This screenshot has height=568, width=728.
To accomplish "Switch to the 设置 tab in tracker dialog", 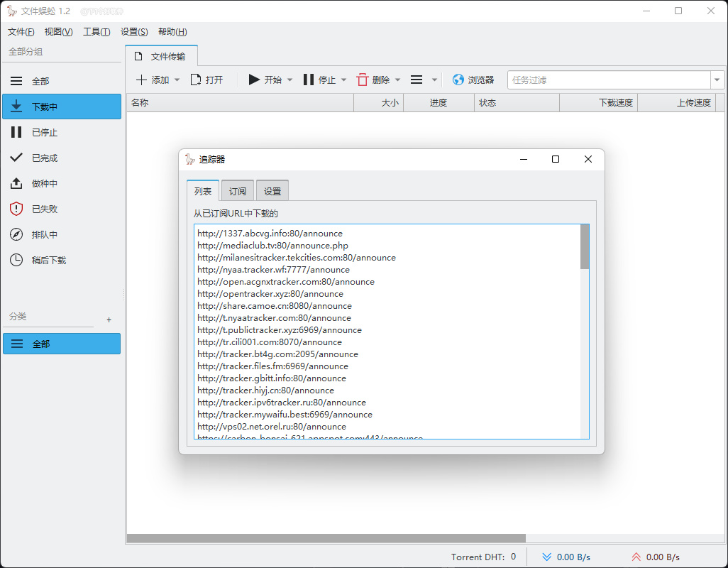I will (x=272, y=191).
